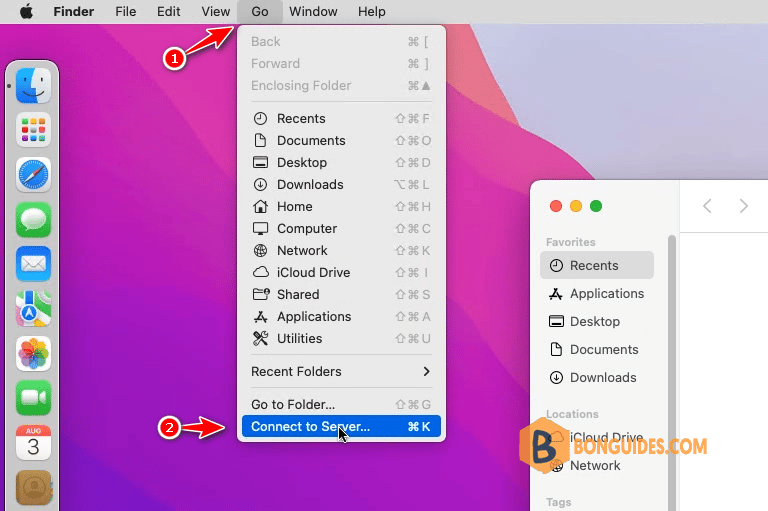This screenshot has height=511, width=768.
Task: Launch Maps from the Dock
Action: (33, 309)
